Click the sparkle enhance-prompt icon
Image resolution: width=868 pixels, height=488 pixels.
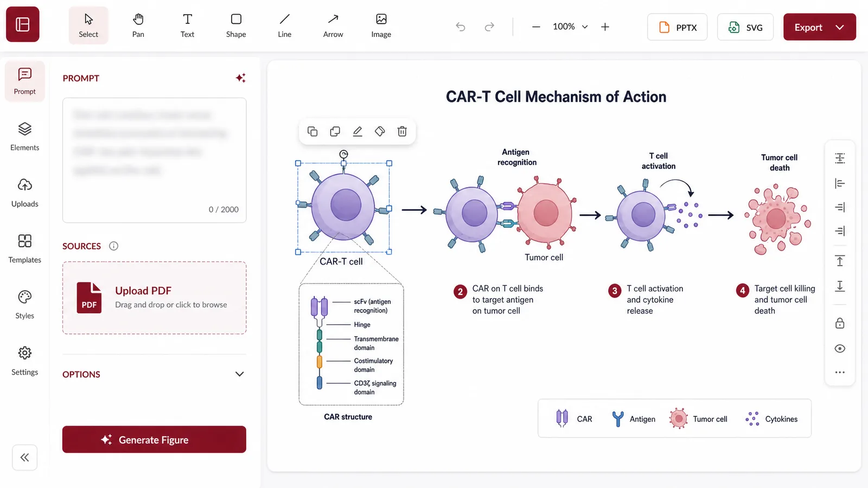241,78
